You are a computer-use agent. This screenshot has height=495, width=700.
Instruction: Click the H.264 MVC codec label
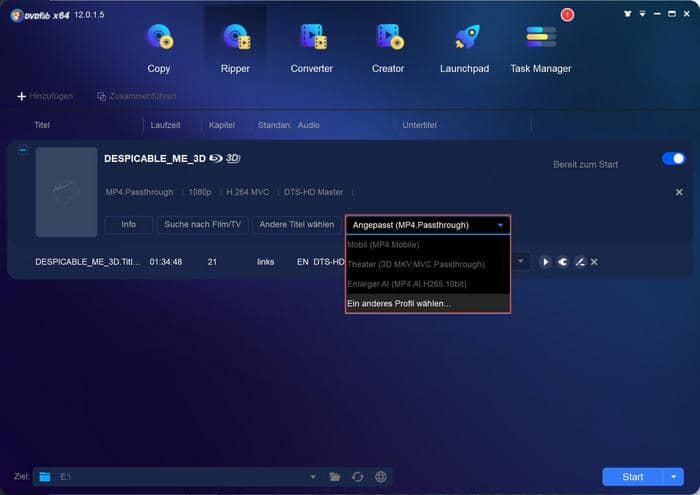247,192
